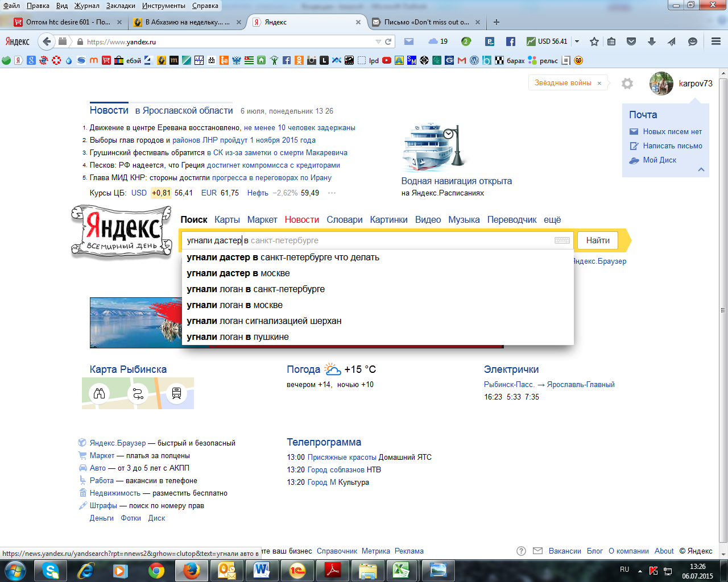Image resolution: width=728 pixels, height=582 pixels.
Task: Open Excel in the Windows taskbar
Action: [403, 570]
